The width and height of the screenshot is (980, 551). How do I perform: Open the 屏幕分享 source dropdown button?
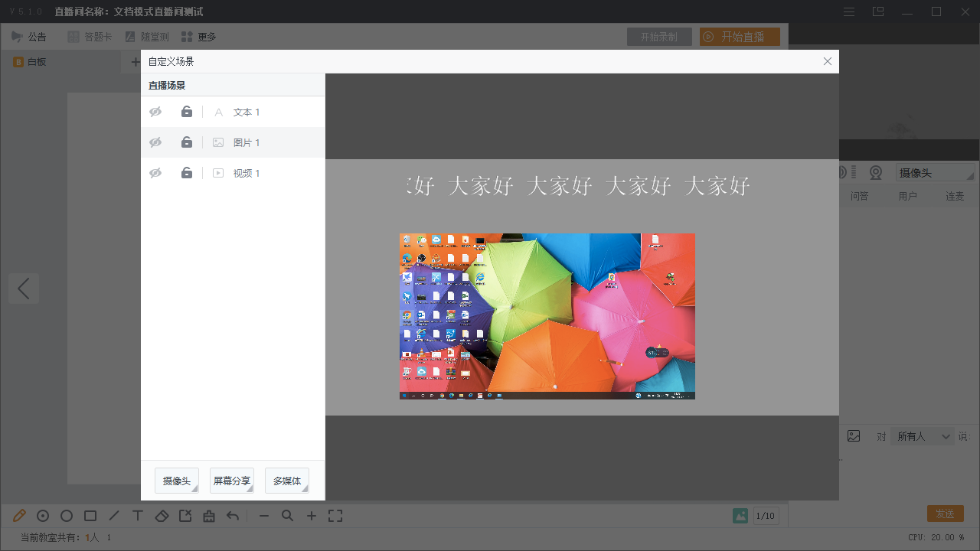(232, 481)
